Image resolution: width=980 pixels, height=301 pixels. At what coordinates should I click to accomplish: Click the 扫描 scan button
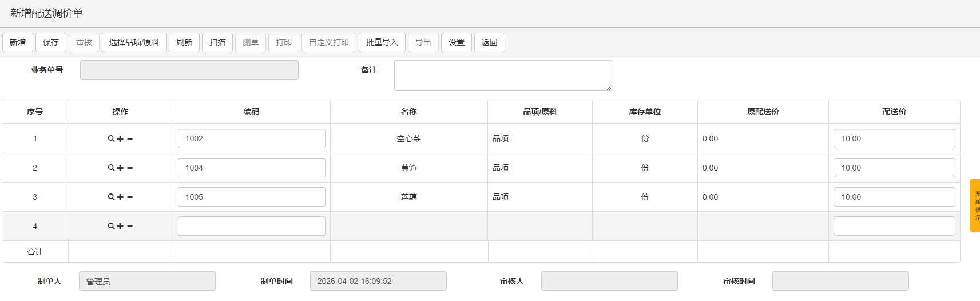coord(217,42)
